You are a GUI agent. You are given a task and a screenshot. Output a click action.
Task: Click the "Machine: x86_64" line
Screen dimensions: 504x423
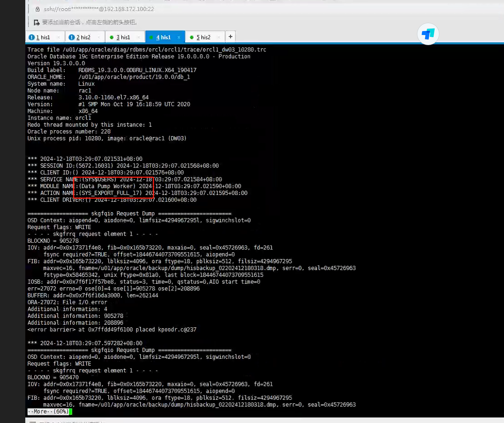[62, 111]
